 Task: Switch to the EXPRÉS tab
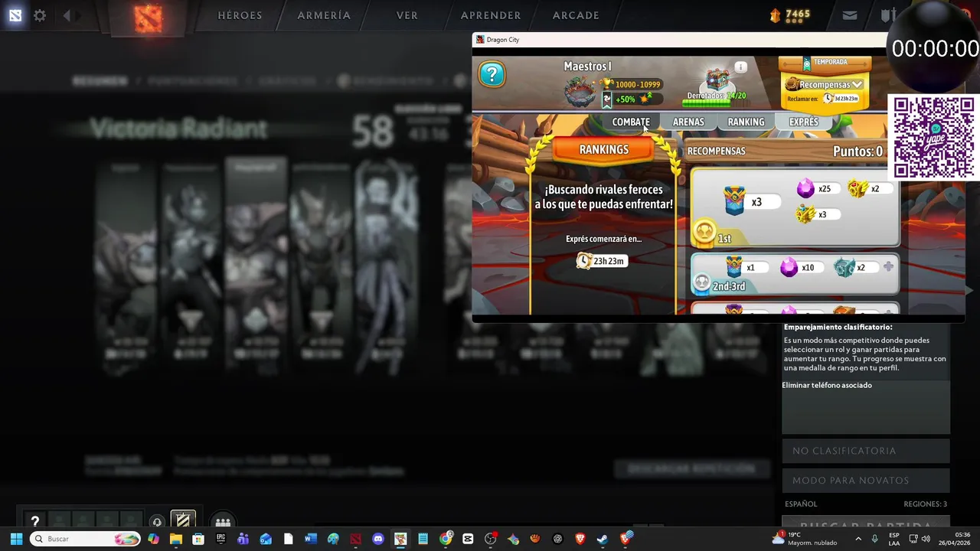803,122
